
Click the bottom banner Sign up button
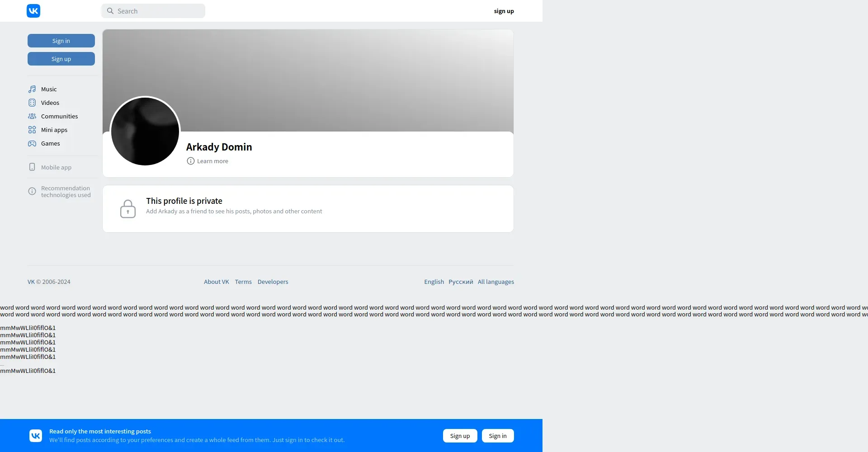460,436
